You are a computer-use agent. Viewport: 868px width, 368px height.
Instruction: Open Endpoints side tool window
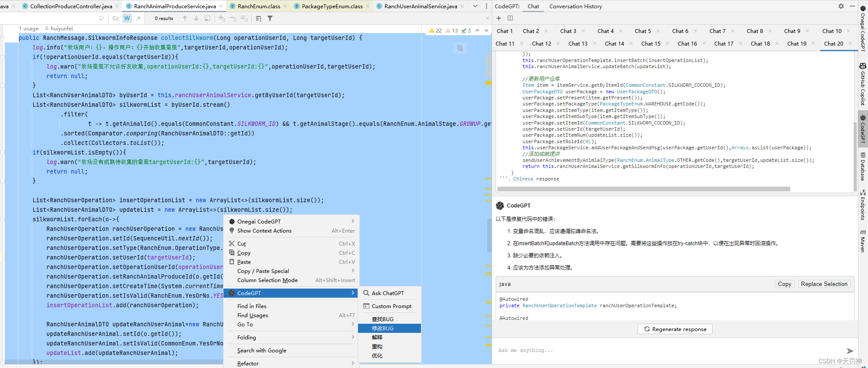[x=863, y=205]
